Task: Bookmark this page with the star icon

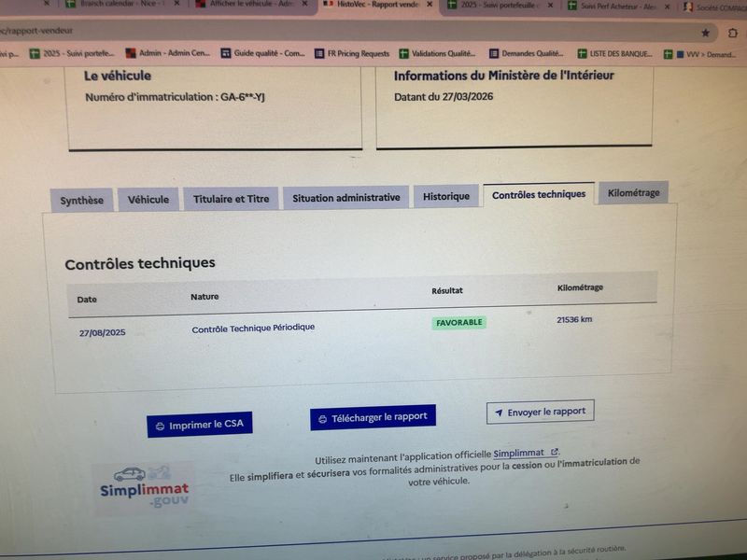Action: (x=706, y=33)
